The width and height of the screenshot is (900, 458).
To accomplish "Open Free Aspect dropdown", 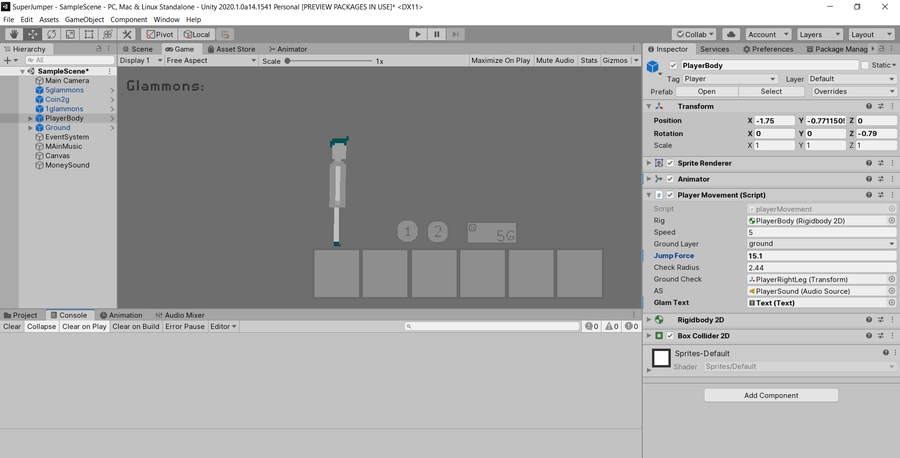I will point(211,60).
